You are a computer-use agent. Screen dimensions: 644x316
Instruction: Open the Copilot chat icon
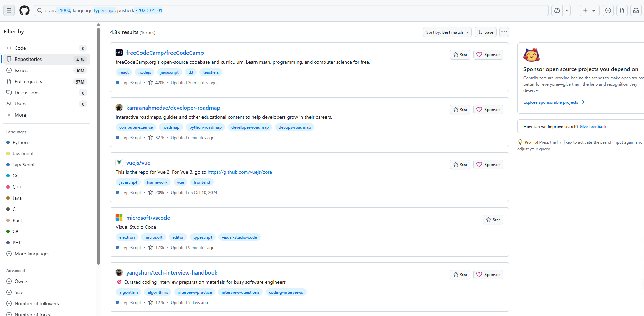tap(557, 10)
